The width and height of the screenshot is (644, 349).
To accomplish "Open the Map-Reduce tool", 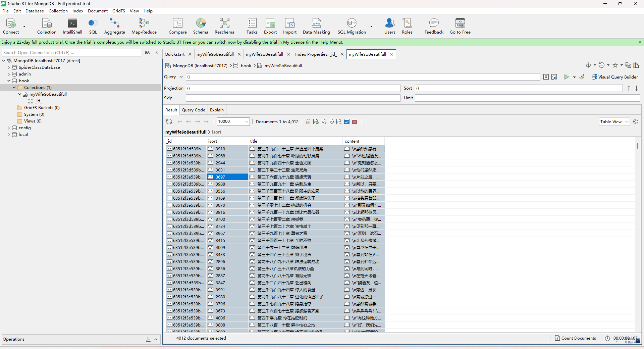I will coord(144,26).
